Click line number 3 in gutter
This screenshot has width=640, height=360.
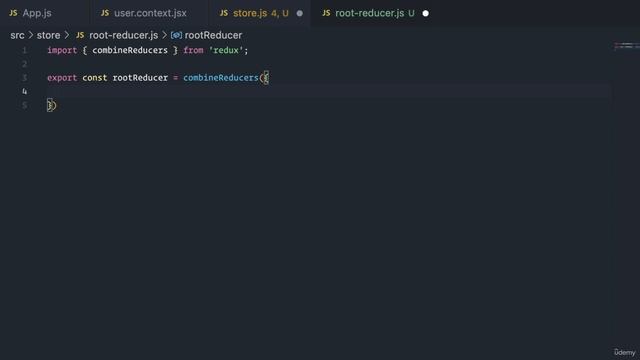point(24,78)
